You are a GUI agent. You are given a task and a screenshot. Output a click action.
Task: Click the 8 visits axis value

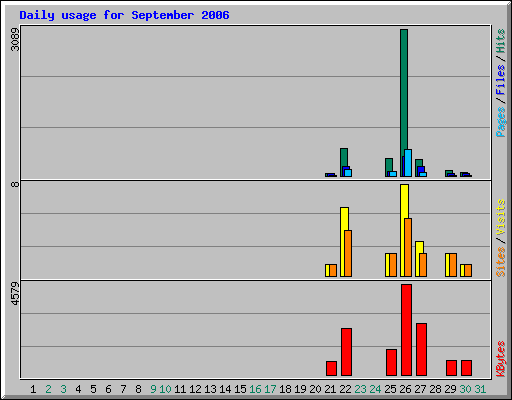[x=15, y=184]
